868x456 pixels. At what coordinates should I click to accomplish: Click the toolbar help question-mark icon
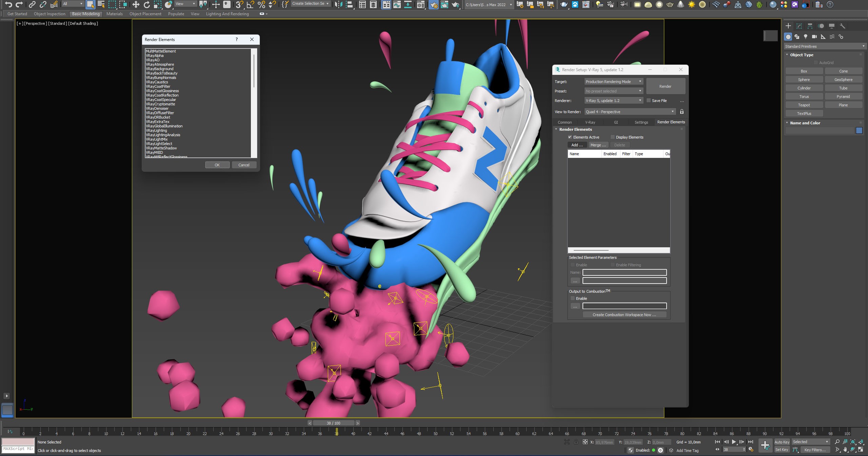pos(830,4)
